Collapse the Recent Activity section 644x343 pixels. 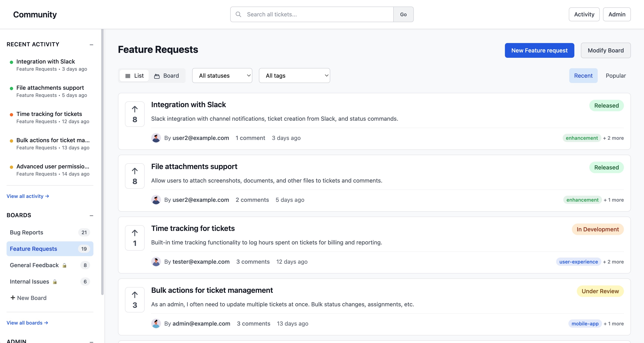pos(92,45)
